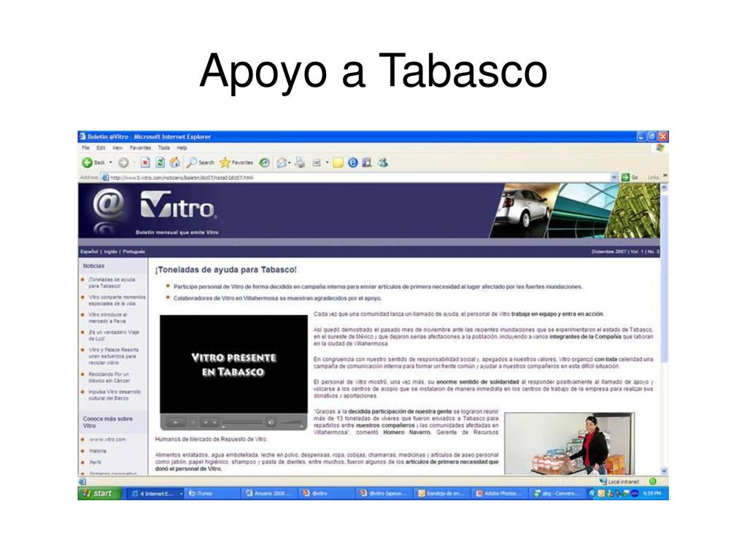This screenshot has width=747, height=560.
Task: Open the Tools menu
Action: (x=164, y=148)
